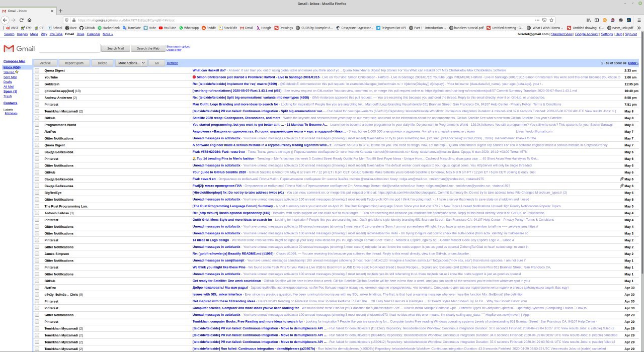Check the gitlocalize-app[bot] message checkbox
The image size is (644, 352).
tap(37, 91)
